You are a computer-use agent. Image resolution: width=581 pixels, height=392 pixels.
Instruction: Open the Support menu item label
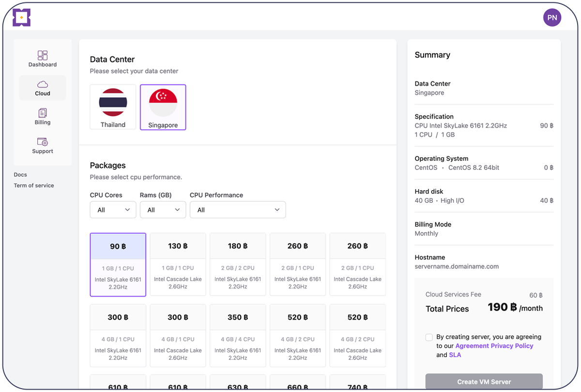(x=43, y=151)
